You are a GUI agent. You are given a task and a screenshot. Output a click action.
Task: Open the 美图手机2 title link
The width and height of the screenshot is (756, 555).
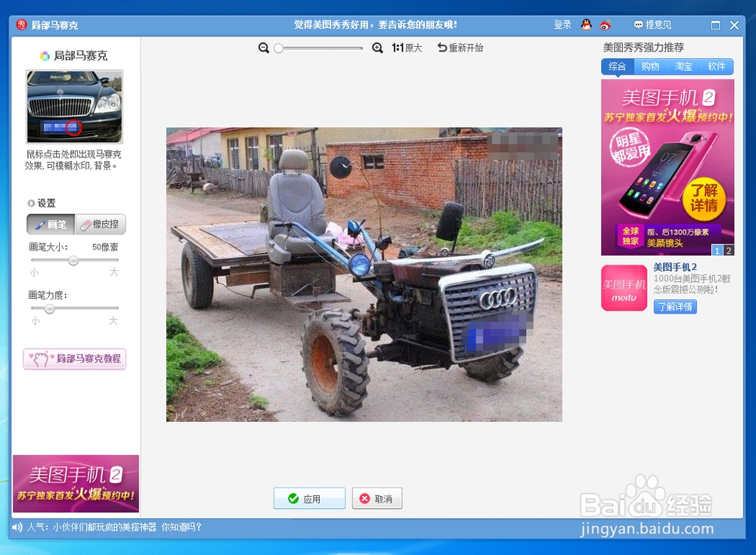pyautogui.click(x=675, y=267)
